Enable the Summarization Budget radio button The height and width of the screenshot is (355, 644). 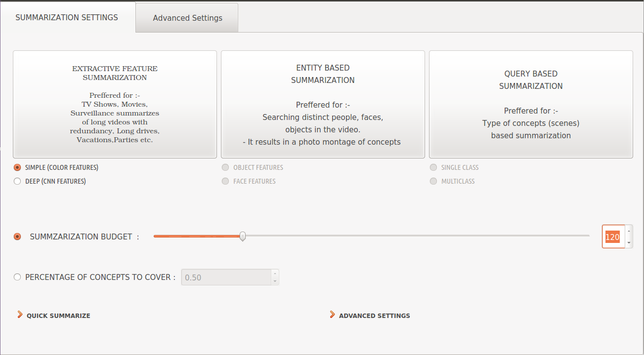pos(17,237)
